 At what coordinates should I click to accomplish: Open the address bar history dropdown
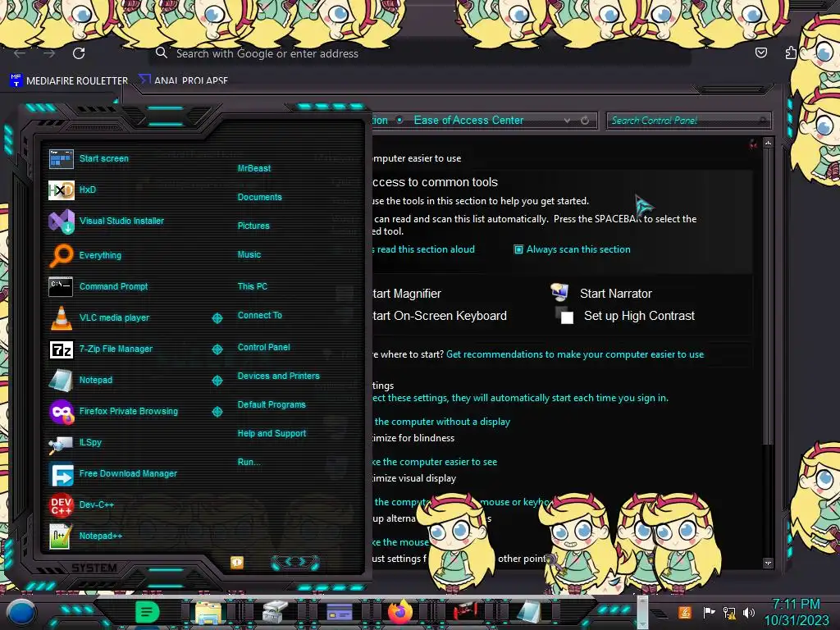567,121
